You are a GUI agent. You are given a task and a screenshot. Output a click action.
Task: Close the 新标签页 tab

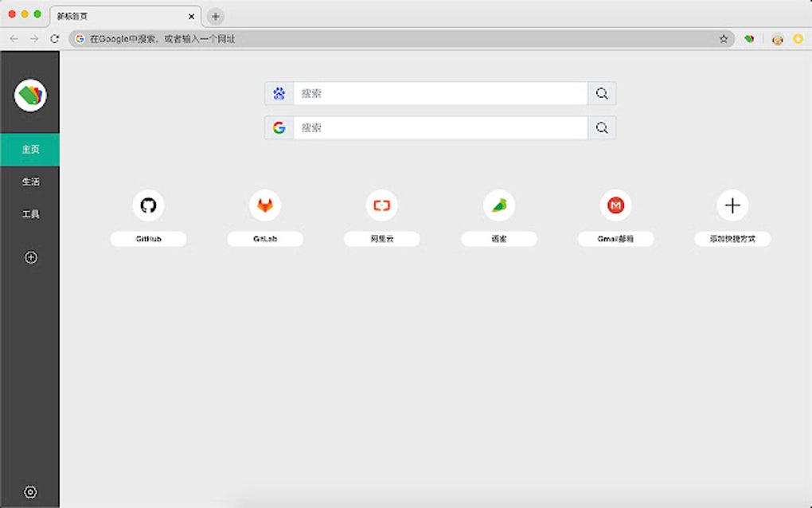pyautogui.click(x=192, y=17)
